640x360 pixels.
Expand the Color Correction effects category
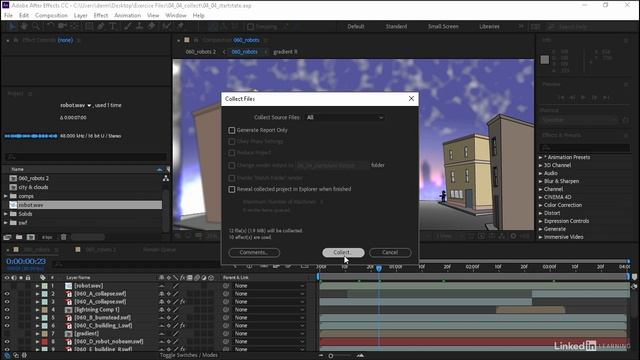pyautogui.click(x=540, y=205)
